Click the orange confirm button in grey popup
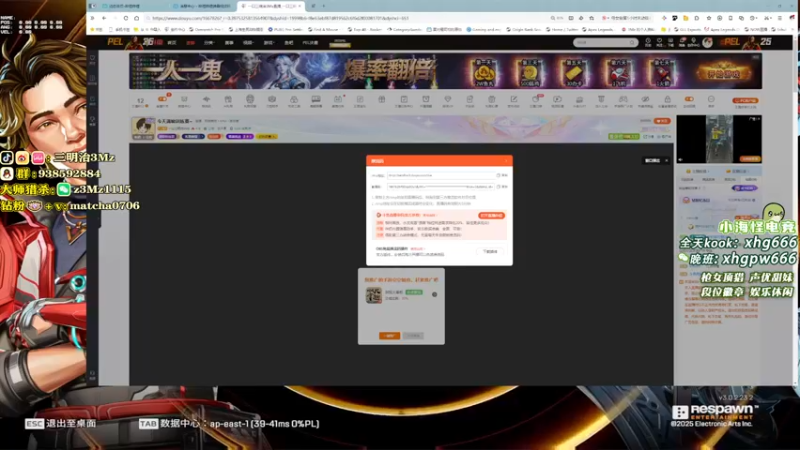800x450 pixels. tap(389, 336)
